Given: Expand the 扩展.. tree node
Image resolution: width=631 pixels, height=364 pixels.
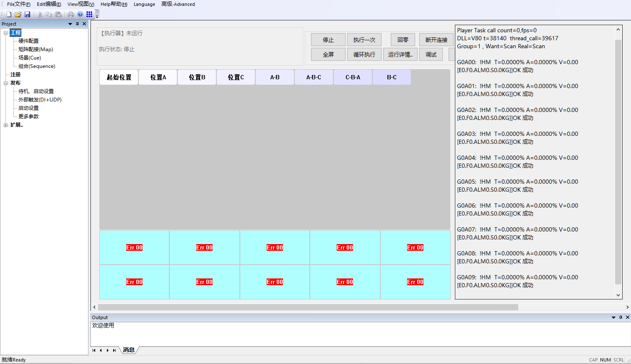Looking at the screenshot, I should pos(6,125).
